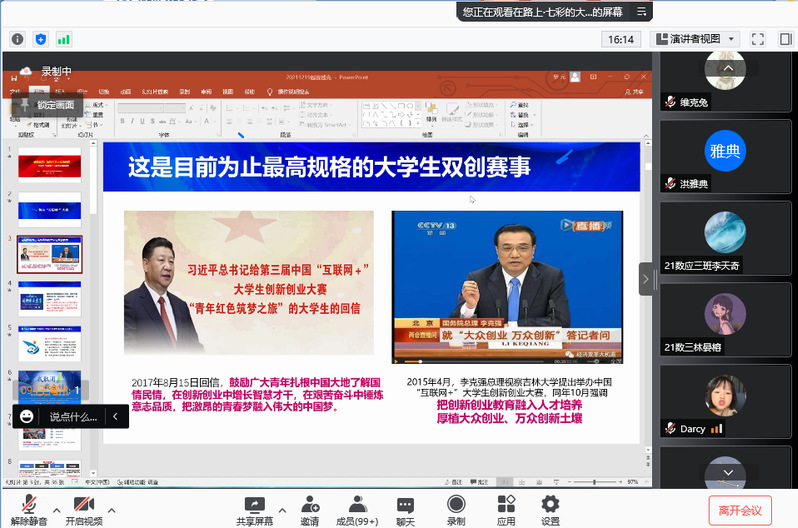Select participant 21数应三班李天奇 tile
This screenshot has width=798, height=528.
coord(725,238)
